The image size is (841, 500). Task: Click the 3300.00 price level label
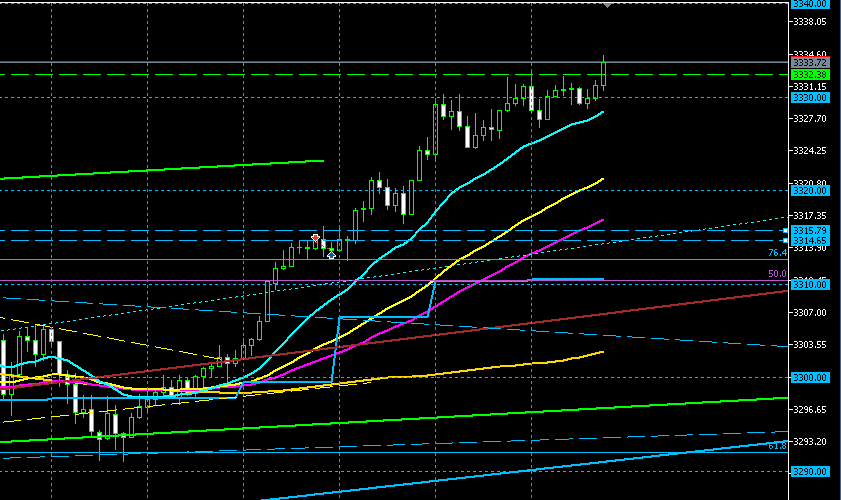808,377
